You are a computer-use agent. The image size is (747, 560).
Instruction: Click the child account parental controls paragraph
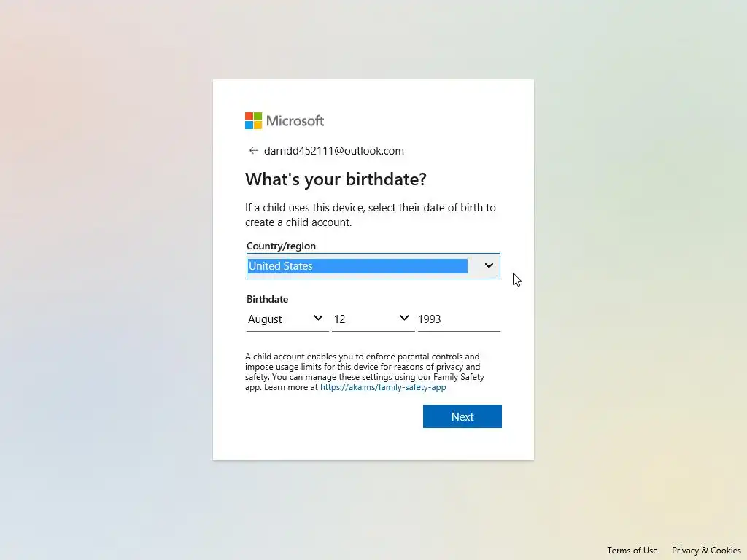363,367
